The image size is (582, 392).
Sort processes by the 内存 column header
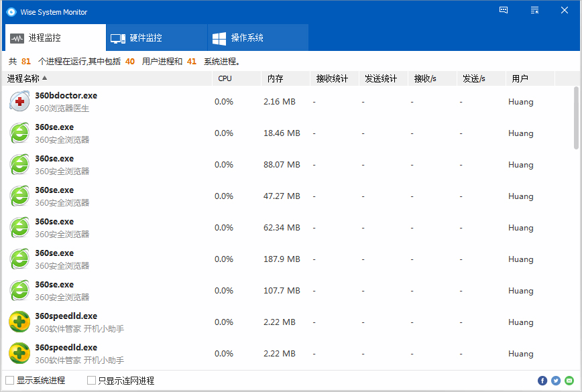point(275,78)
